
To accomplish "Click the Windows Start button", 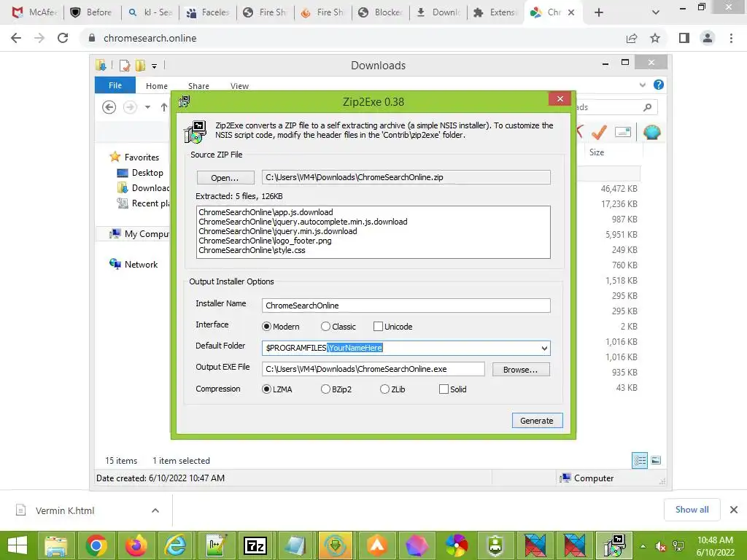I will click(x=18, y=545).
